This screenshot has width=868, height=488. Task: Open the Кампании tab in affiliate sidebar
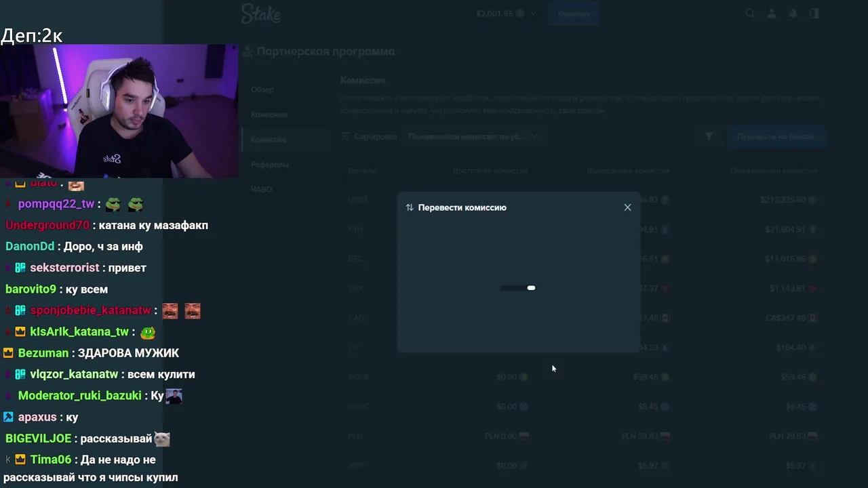269,115
